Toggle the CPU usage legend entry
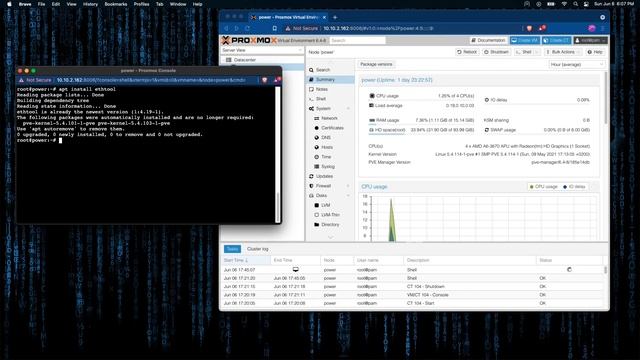Viewport: 640px width, 360px height. point(543,187)
